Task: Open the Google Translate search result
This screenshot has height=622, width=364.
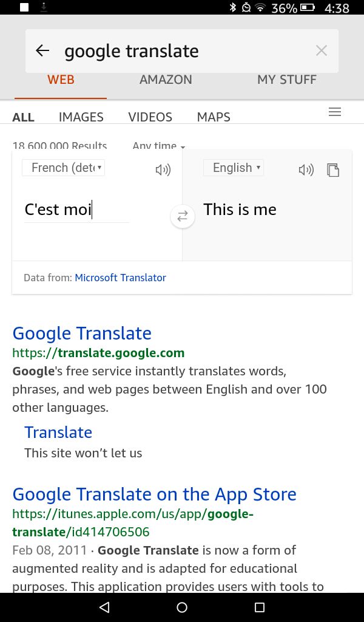Action: click(82, 333)
